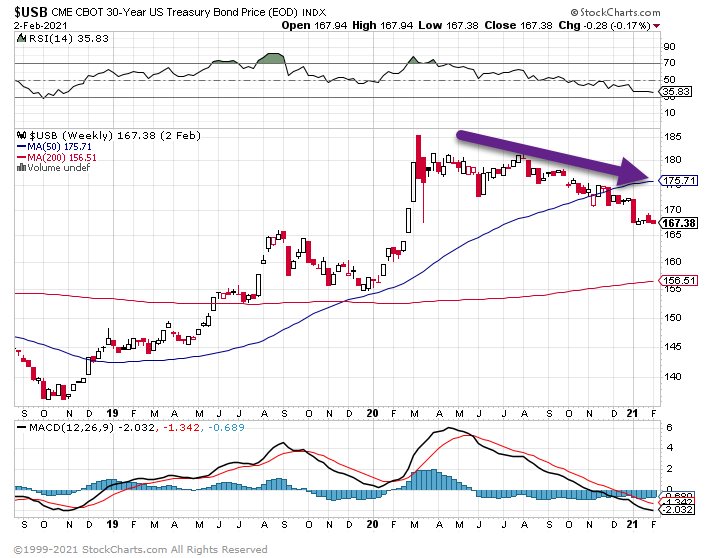Click the 2 level on MACD axis
720x558 pixels.
(x=669, y=468)
